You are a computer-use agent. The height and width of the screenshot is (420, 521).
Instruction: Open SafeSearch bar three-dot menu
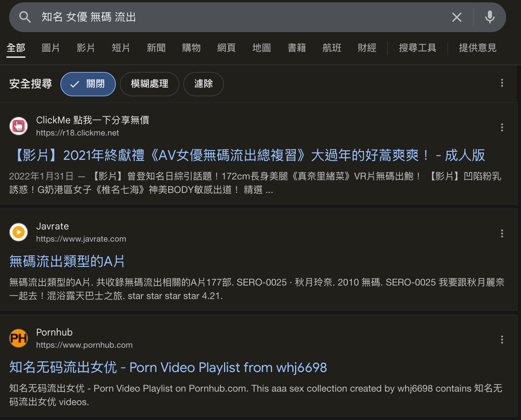coord(502,83)
